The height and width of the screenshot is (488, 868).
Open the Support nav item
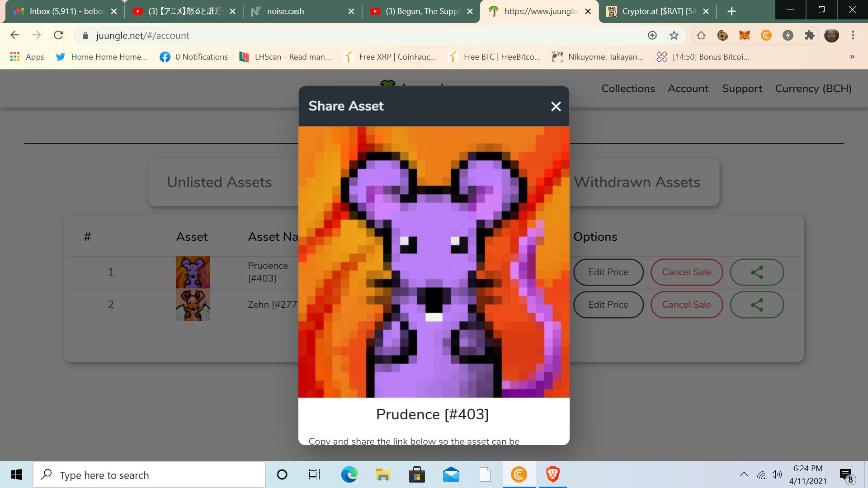tap(742, 89)
